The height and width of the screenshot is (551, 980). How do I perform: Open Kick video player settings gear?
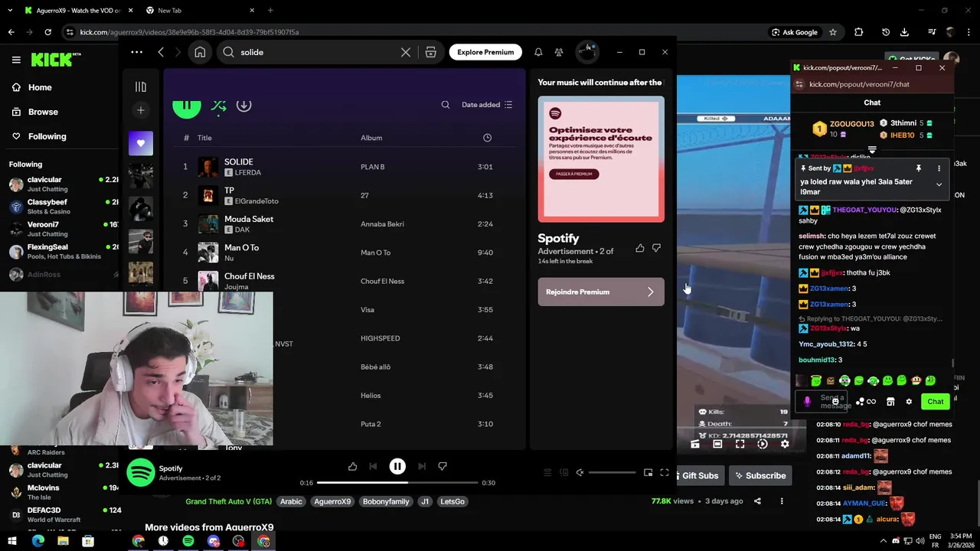[x=785, y=444]
